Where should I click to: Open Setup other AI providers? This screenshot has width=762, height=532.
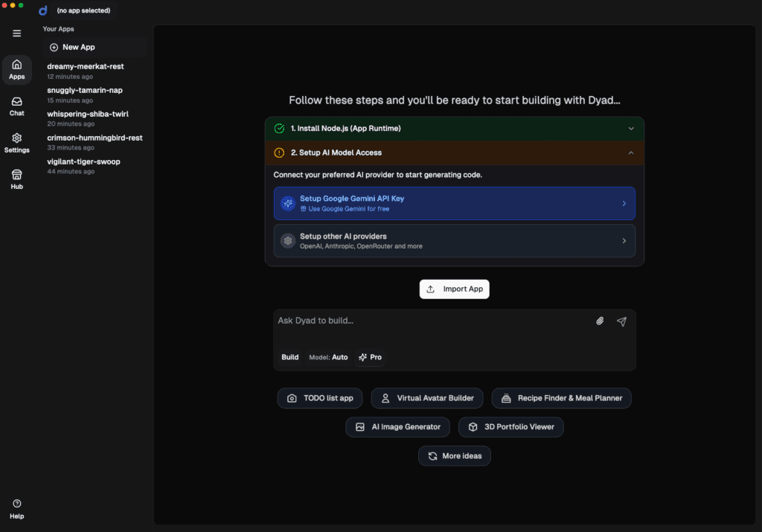point(455,240)
